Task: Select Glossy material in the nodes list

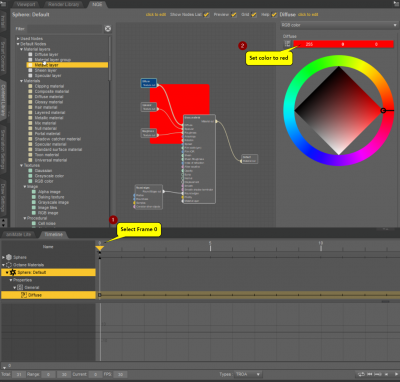Action: tap(49, 102)
